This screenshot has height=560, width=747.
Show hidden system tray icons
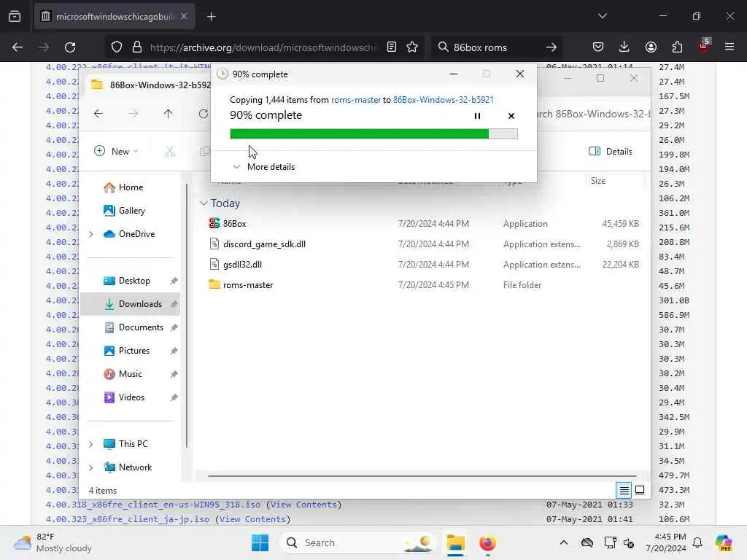(x=564, y=542)
